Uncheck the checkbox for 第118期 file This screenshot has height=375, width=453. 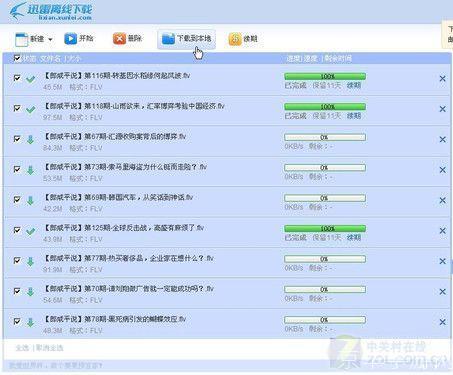tap(17, 108)
